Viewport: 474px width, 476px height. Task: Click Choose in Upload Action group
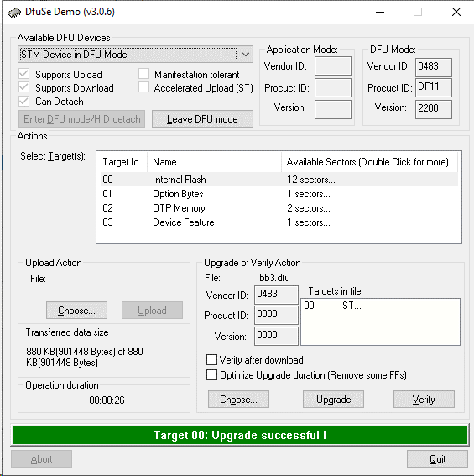77,311
